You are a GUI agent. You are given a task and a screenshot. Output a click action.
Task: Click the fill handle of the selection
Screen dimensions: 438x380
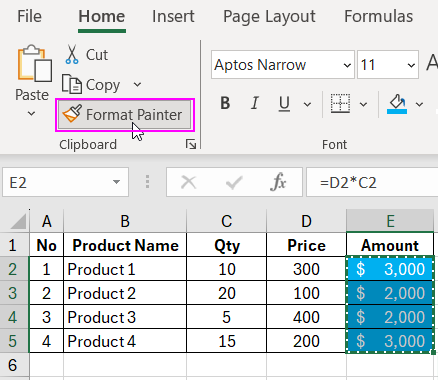click(433, 352)
